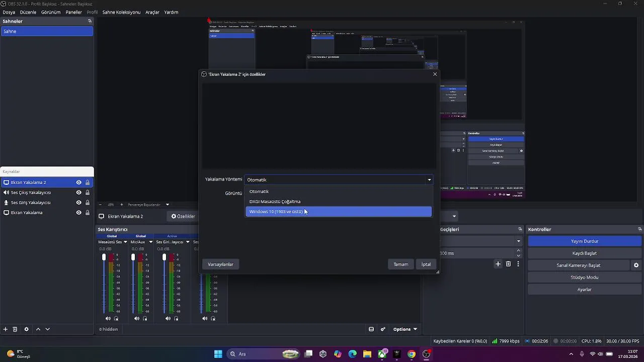Open the weather widget showing 8°C Güneşli
The image size is (644, 362).
pyautogui.click(x=19, y=354)
